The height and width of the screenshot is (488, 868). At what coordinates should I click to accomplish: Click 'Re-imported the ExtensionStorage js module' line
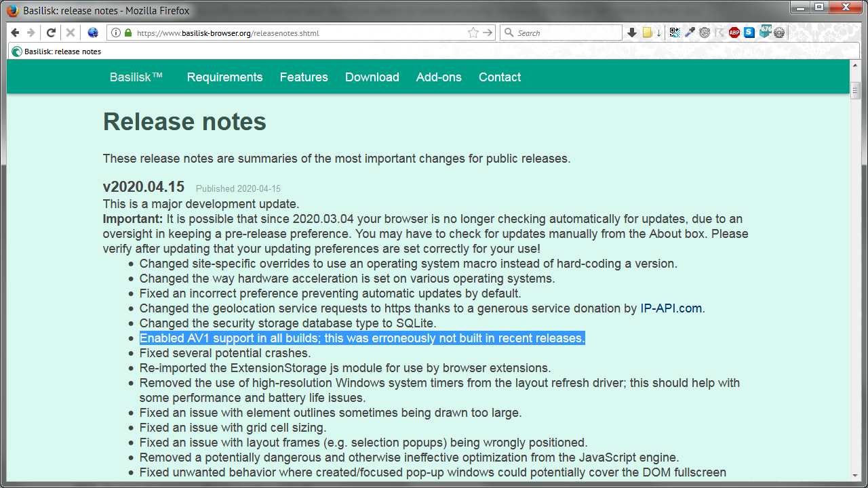coord(345,368)
